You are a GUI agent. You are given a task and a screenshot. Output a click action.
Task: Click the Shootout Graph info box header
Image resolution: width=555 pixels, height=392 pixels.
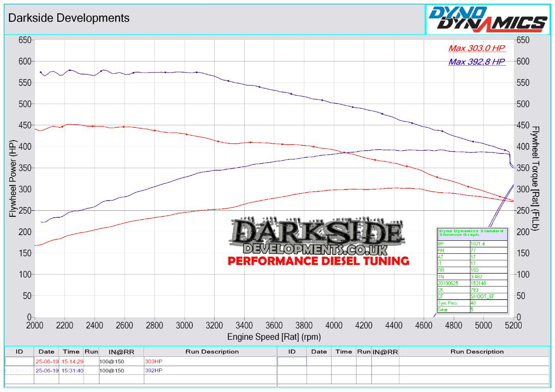click(x=472, y=233)
